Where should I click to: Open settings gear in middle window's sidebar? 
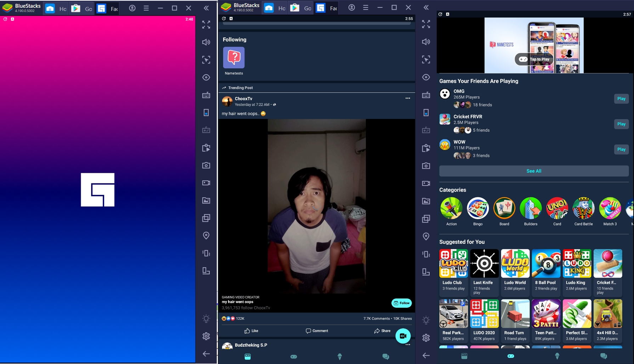pyautogui.click(x=426, y=338)
